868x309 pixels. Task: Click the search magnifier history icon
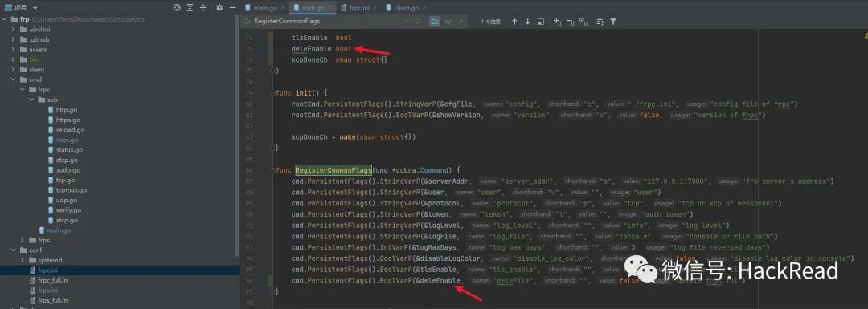247,22
